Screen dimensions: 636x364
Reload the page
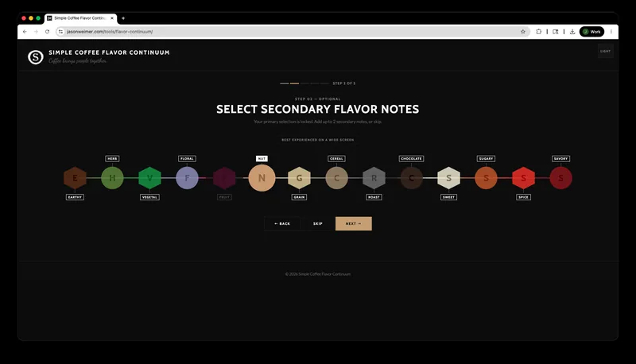click(47, 32)
